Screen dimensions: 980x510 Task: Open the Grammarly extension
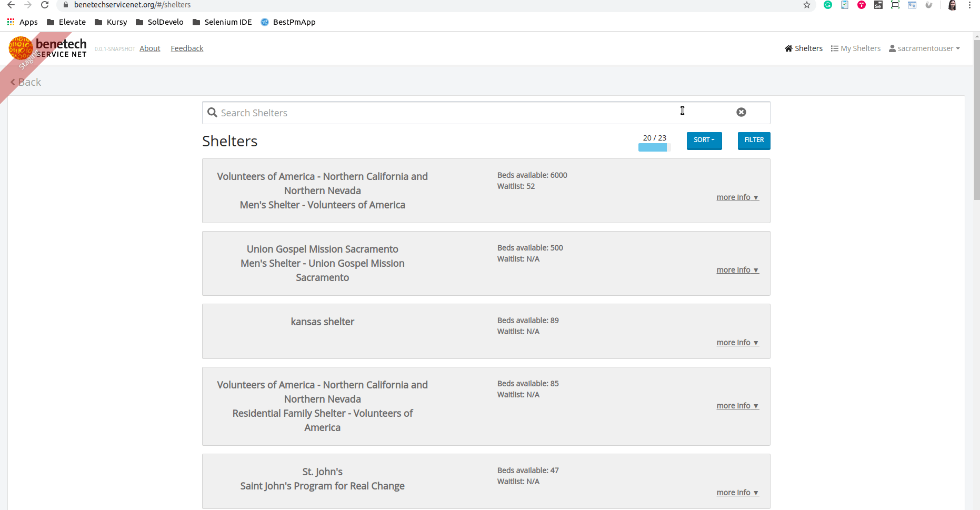click(827, 5)
